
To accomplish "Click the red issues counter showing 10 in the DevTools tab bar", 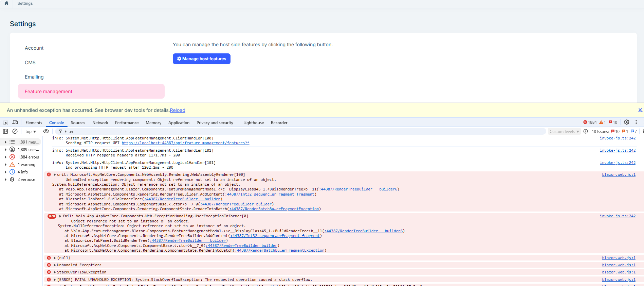I will [613, 122].
